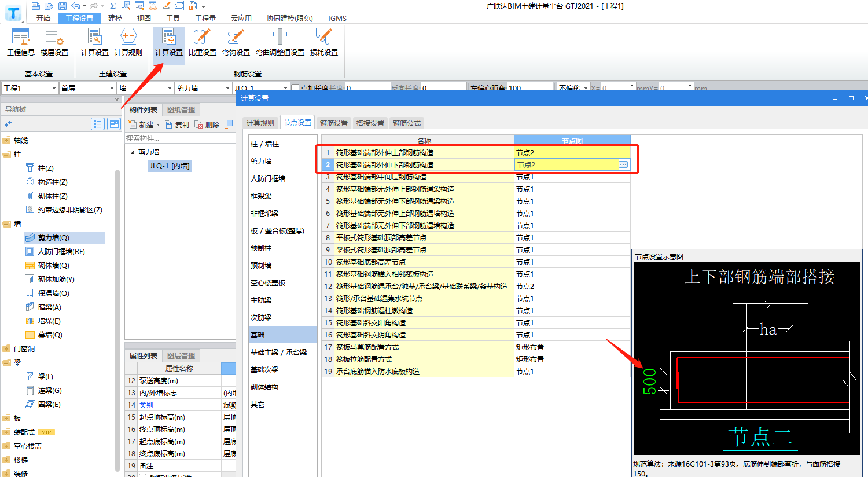Image resolution: width=868 pixels, height=477 pixels.
Task: Click the open-folder icon in quick access toolbar
Action: [49, 6]
